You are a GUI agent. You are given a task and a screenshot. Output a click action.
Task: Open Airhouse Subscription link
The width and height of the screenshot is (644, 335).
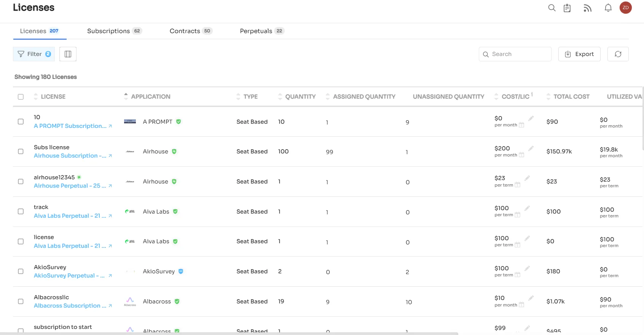(70, 156)
